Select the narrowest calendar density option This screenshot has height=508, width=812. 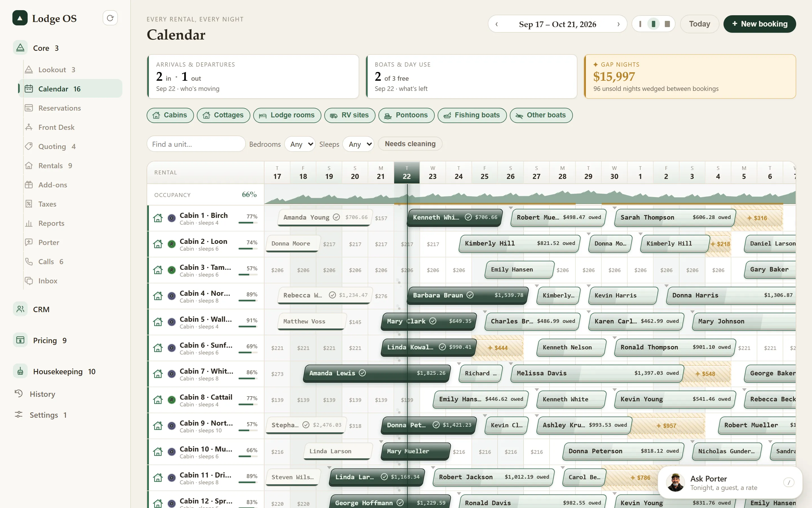(x=640, y=24)
